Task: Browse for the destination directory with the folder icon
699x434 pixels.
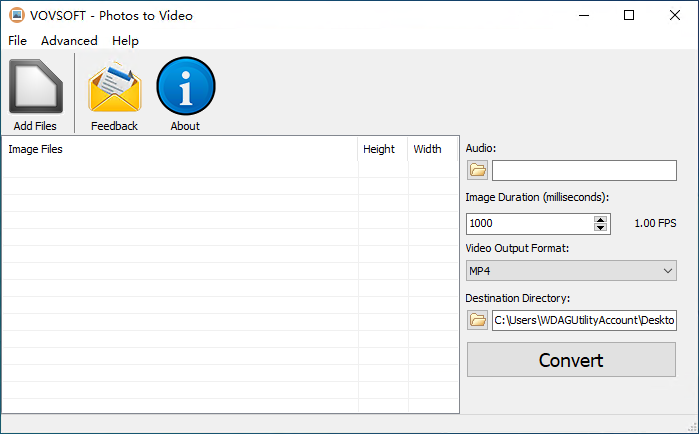Action: click(477, 320)
